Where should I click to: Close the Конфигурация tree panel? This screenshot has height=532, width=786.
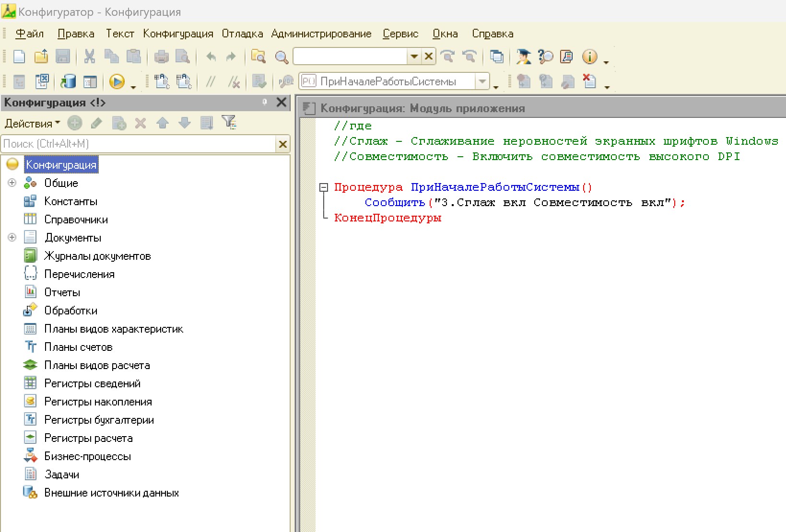pos(282,102)
